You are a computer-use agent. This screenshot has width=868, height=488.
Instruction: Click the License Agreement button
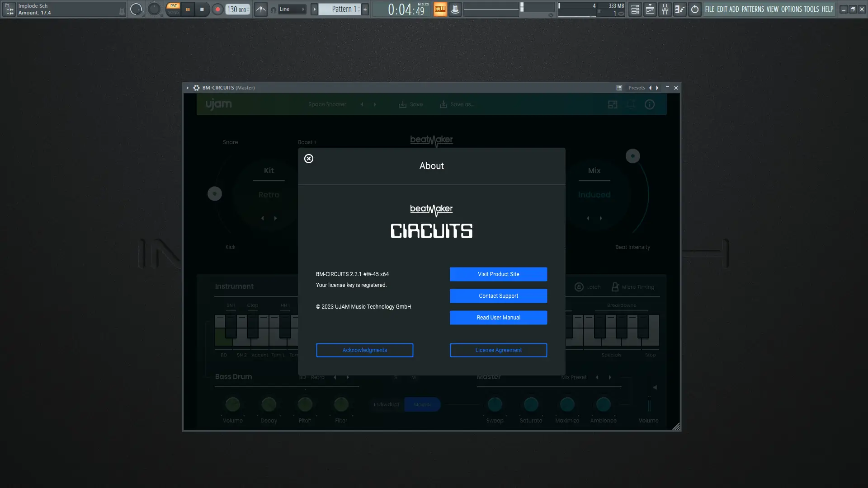(x=498, y=350)
